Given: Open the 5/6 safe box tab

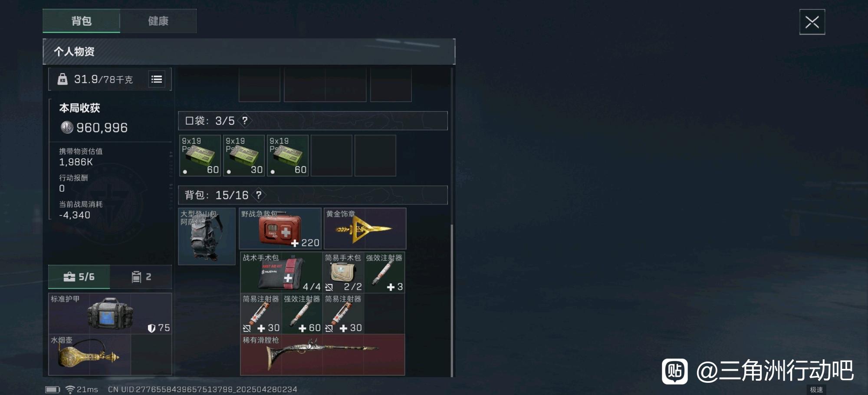Looking at the screenshot, I should pyautogui.click(x=79, y=277).
